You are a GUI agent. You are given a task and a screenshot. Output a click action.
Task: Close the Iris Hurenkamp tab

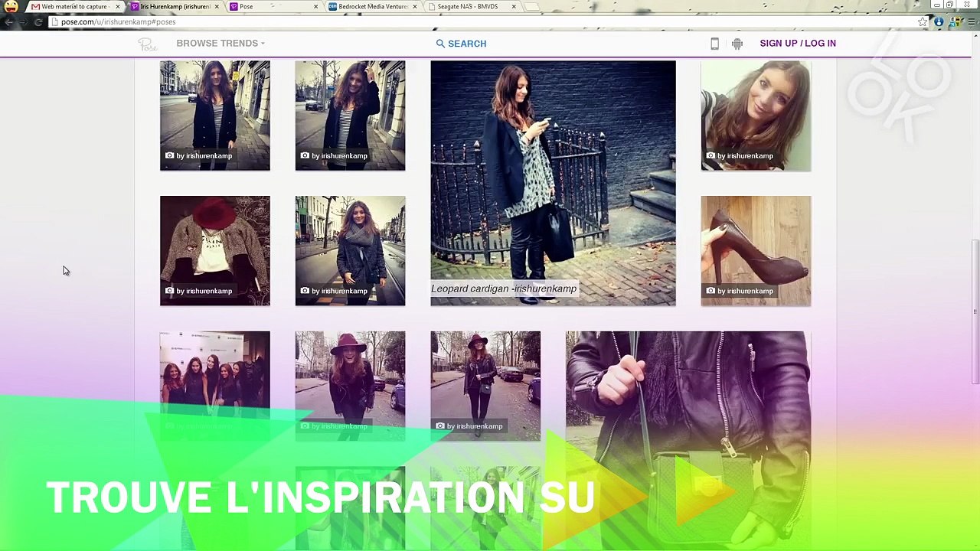click(x=217, y=7)
